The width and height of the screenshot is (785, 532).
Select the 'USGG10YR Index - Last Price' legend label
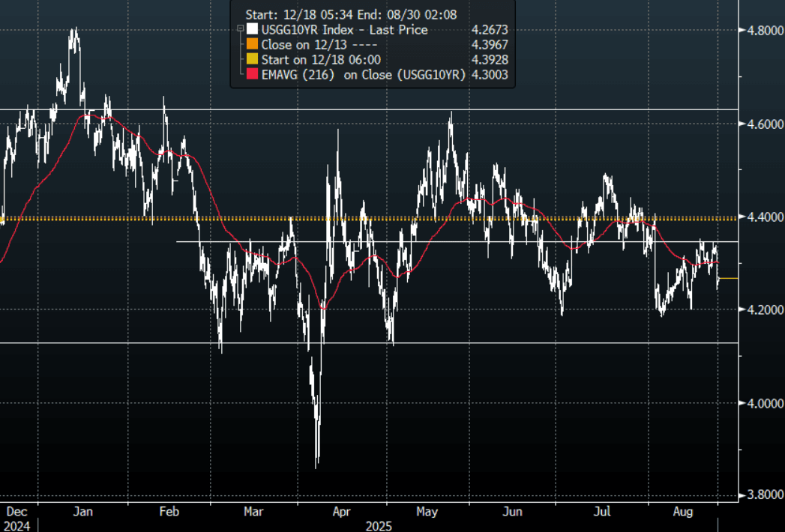(x=344, y=30)
